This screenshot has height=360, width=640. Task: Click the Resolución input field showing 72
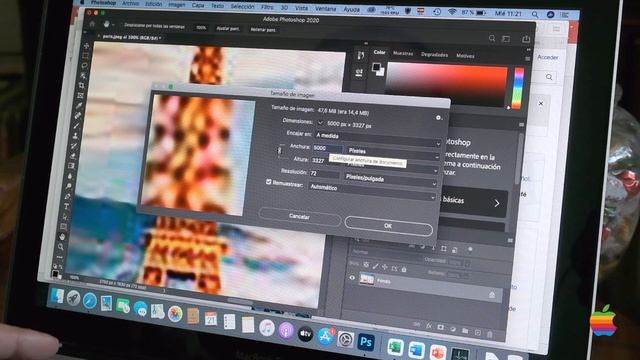tap(324, 173)
